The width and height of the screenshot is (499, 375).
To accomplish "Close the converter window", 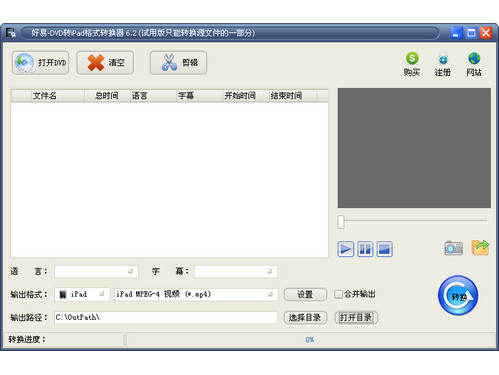I will coord(486,33).
